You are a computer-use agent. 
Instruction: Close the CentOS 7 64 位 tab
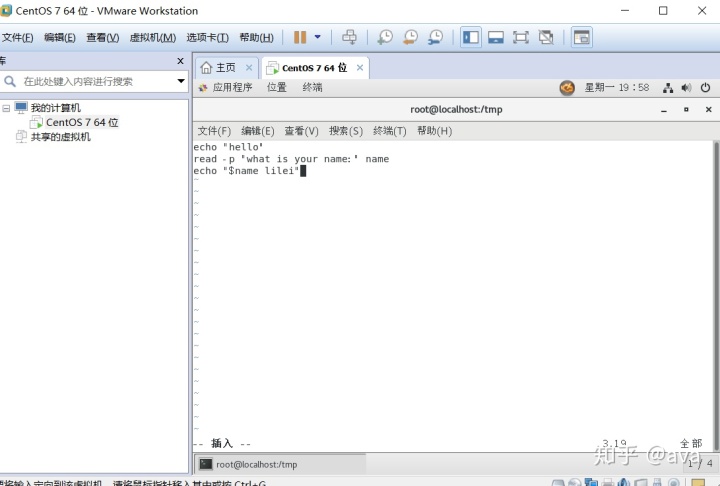360,68
